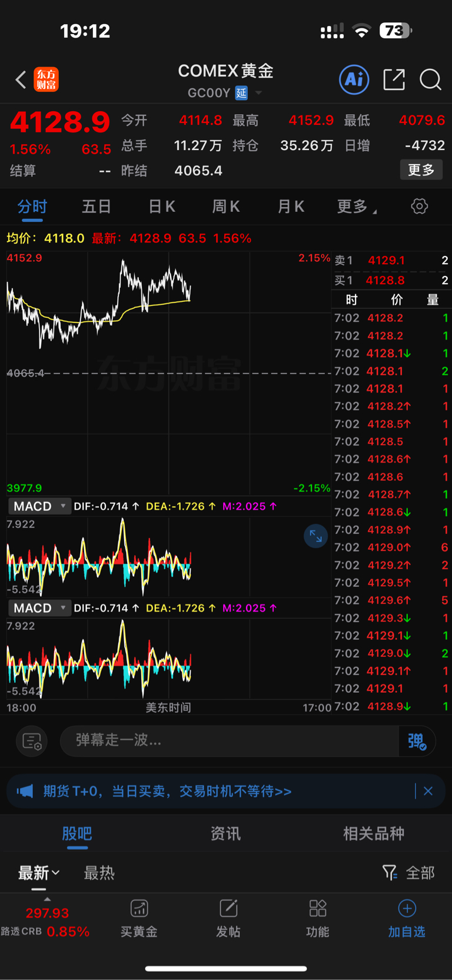Switch to the 日K tab
Viewport: 452px width, 980px height.
point(162,207)
